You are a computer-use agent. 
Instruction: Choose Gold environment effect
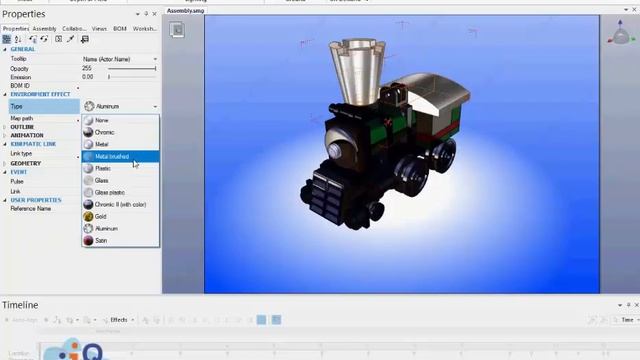(120, 216)
